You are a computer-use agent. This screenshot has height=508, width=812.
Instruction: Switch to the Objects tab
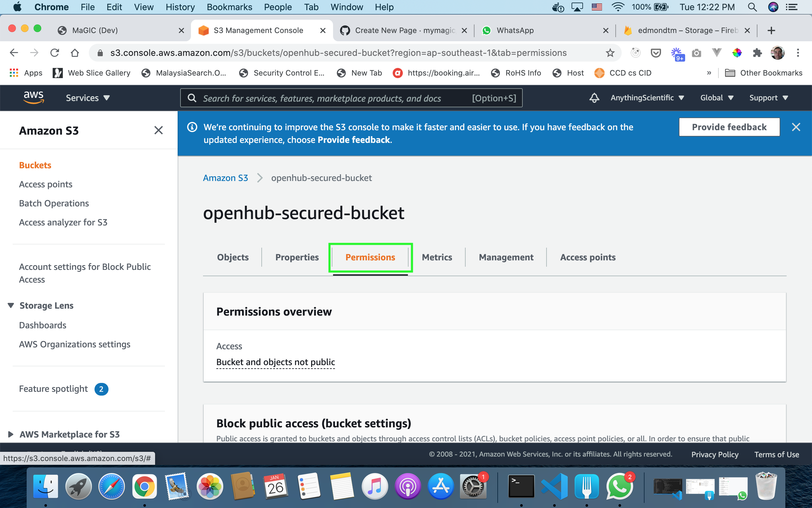pos(232,257)
